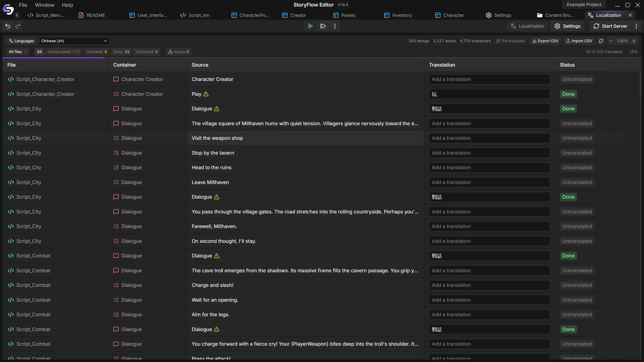The width and height of the screenshot is (644, 362).
Task: Click the StoryFlow logo icon
Action: click(x=8, y=9)
